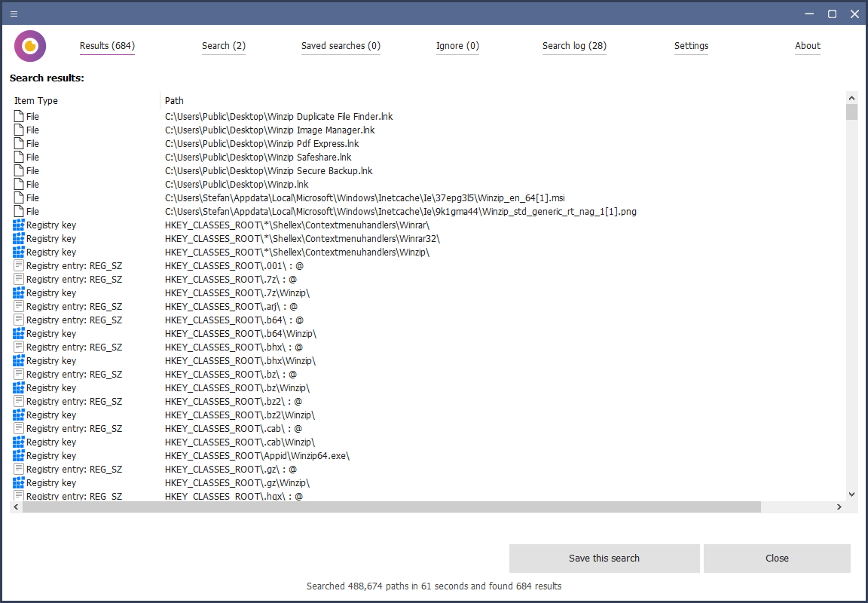Show the About tab
This screenshot has width=868, height=603.
[808, 46]
